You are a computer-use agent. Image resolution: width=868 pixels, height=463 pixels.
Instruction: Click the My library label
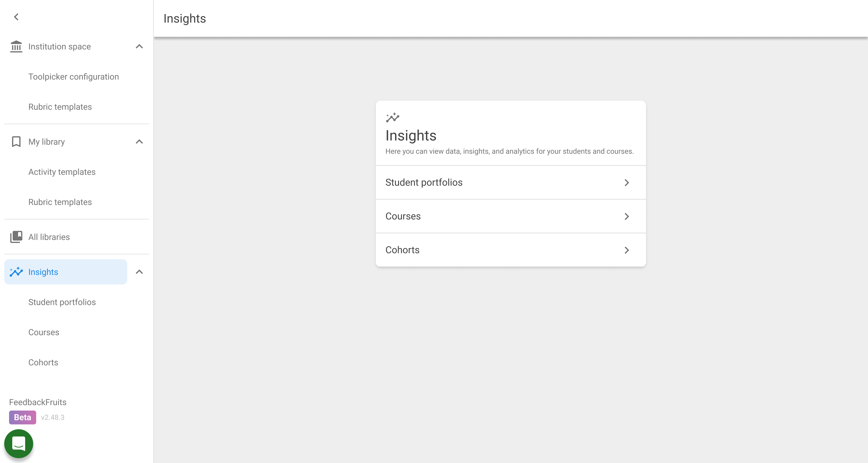[x=46, y=142]
